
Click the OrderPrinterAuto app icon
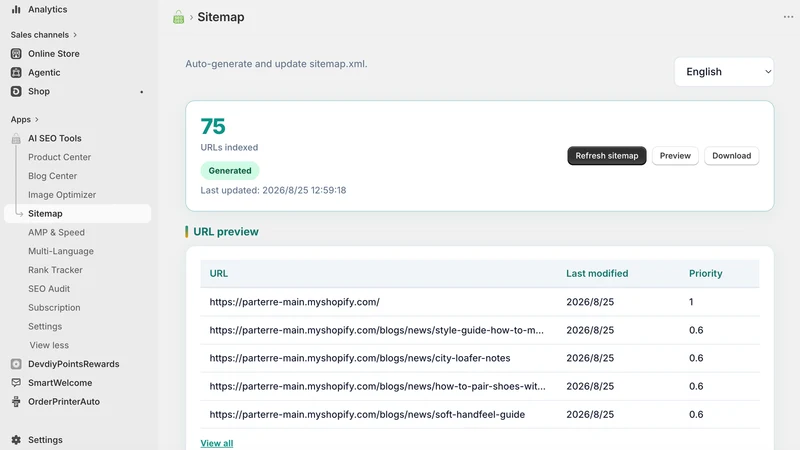[16, 402]
